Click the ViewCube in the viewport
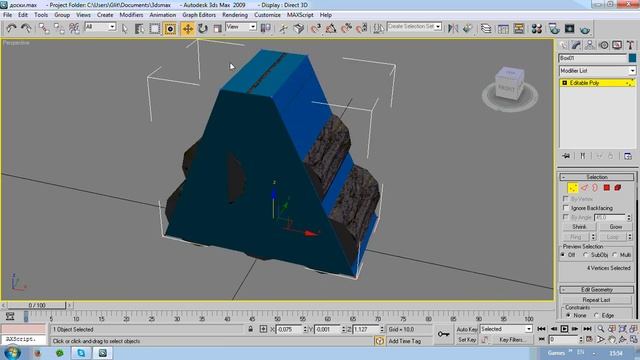The width and height of the screenshot is (640, 360). [509, 84]
